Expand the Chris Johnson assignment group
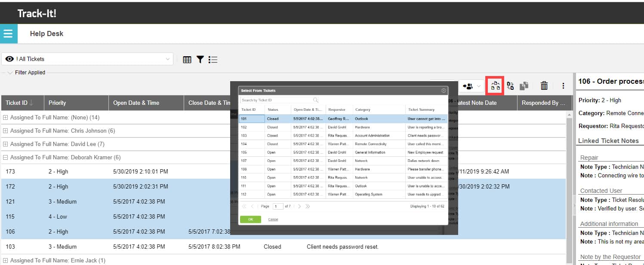This screenshot has height=265, width=644. coord(6,131)
